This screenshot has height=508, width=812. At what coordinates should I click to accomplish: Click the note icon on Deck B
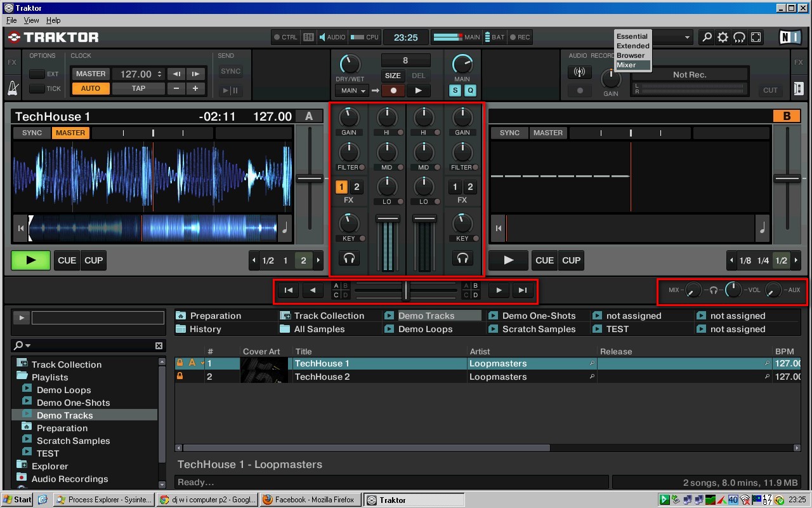(x=763, y=229)
